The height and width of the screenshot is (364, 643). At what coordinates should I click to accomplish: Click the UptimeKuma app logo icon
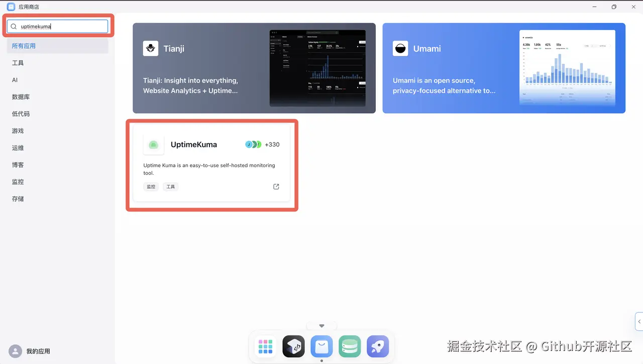point(154,145)
